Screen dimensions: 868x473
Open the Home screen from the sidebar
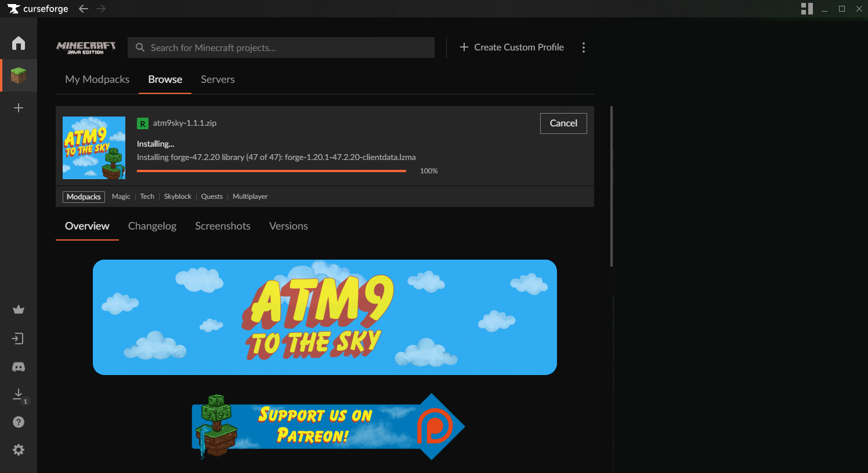tap(18, 42)
